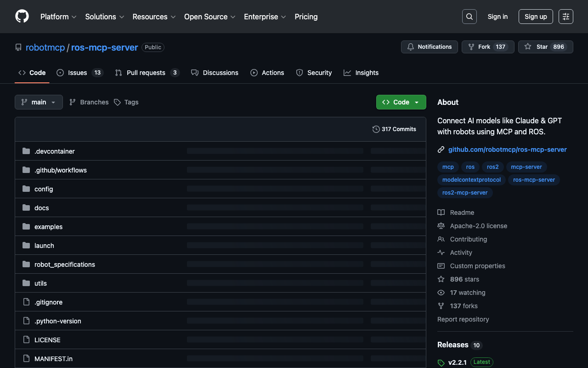The image size is (588, 368).
Task: Click the 317 Commits history icon
Action: click(x=376, y=129)
